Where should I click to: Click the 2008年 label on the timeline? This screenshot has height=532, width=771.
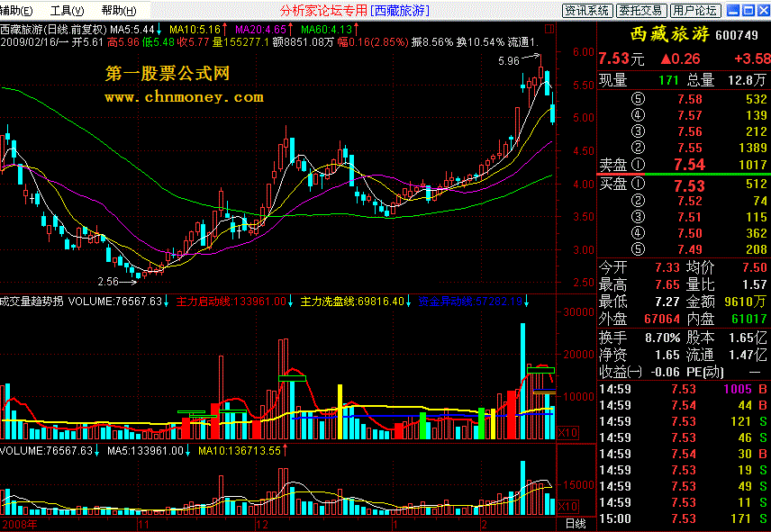pos(19,524)
